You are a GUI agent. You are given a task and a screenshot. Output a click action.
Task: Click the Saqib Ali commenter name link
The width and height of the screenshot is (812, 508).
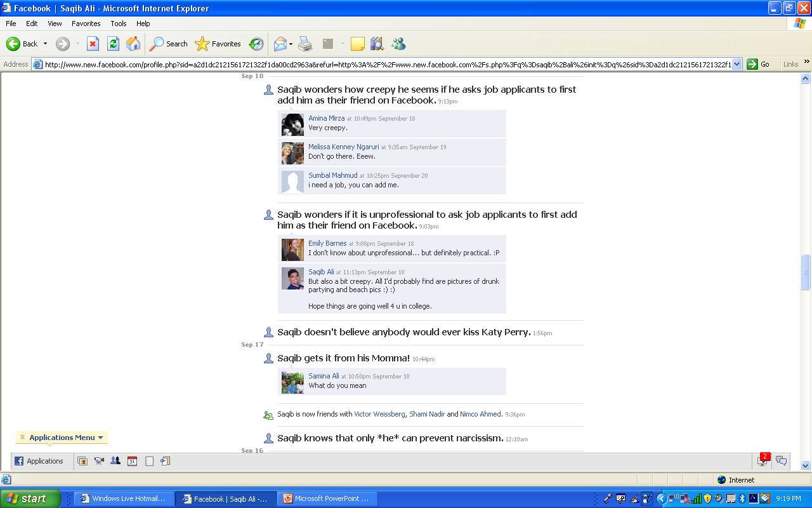coord(321,272)
